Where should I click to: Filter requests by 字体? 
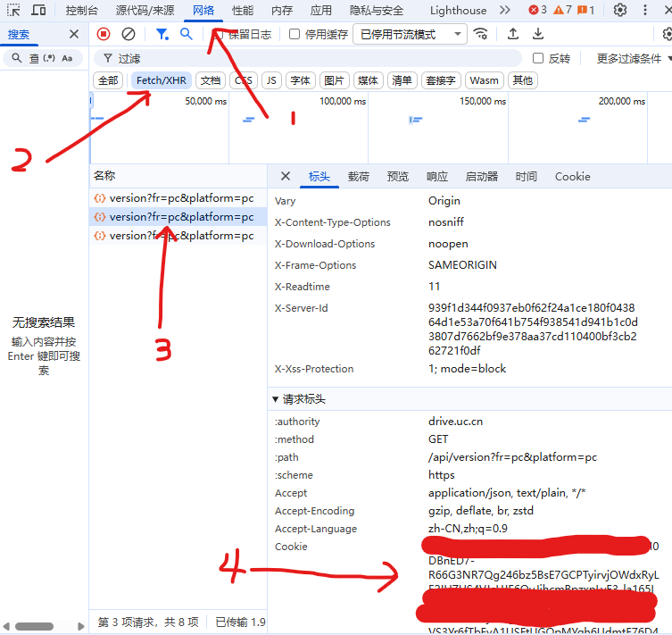click(x=301, y=80)
